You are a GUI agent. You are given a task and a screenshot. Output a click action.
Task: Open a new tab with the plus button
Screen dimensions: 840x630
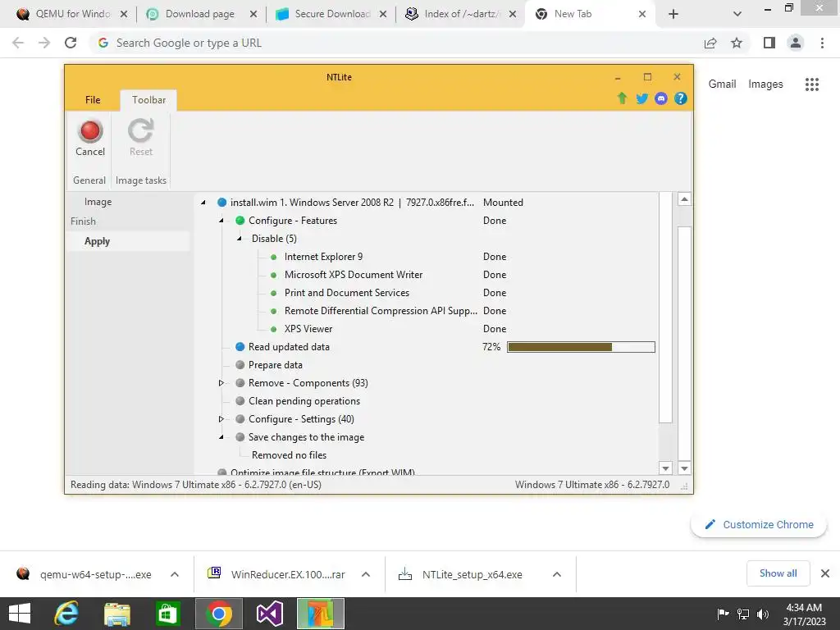(x=673, y=14)
